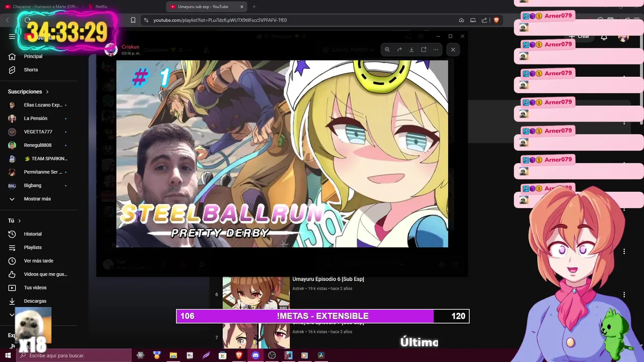
Task: Close the image viewer with X button
Action: tap(453, 49)
